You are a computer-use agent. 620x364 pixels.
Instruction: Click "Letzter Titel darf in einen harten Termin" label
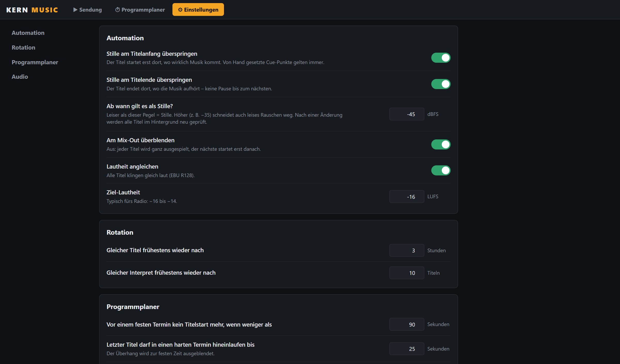[180, 345]
